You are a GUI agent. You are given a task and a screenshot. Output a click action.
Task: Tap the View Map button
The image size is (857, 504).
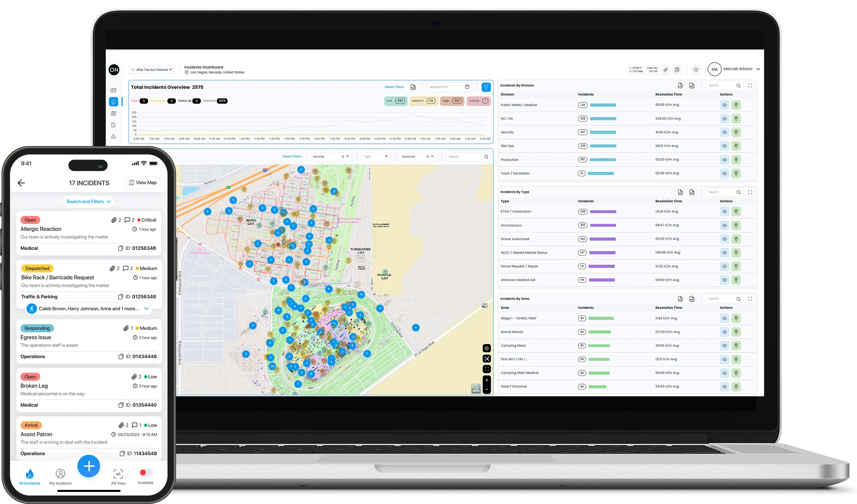(x=143, y=183)
